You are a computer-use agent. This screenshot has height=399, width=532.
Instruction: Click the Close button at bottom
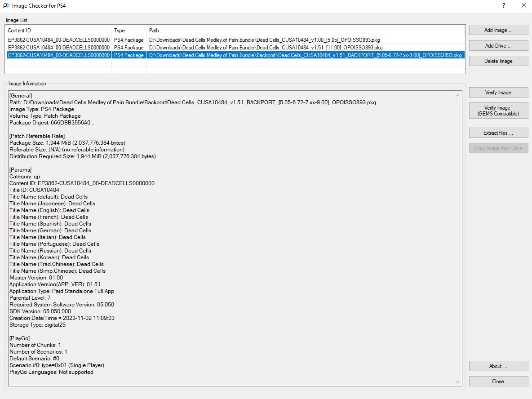498,381
